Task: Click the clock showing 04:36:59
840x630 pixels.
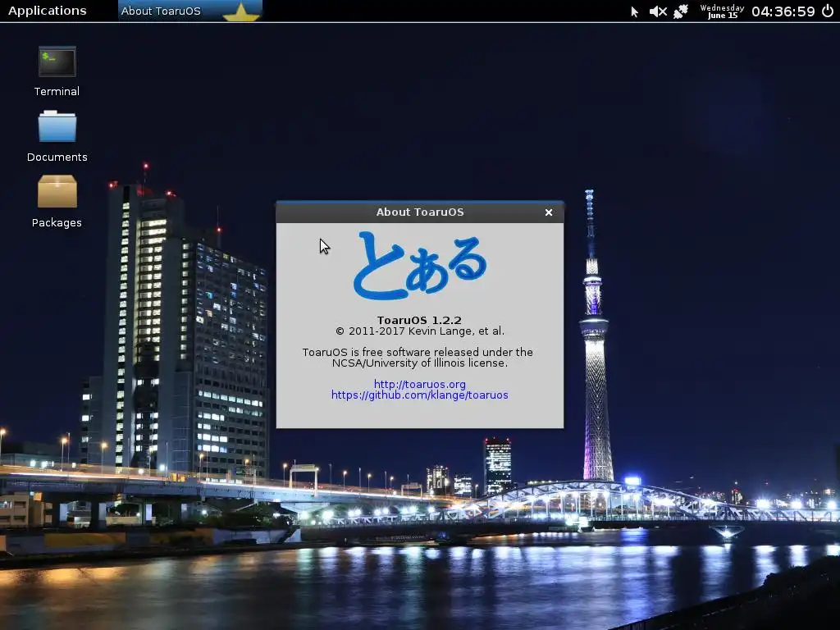Action: coord(783,11)
